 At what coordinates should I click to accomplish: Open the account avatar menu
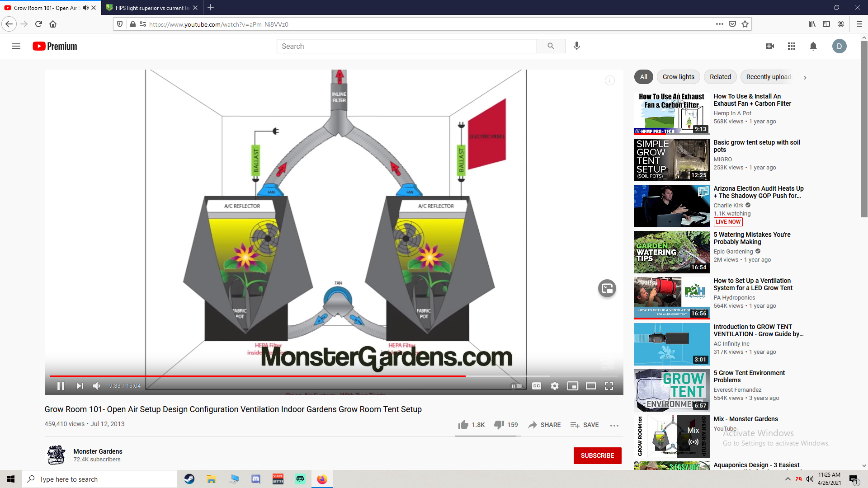click(840, 46)
